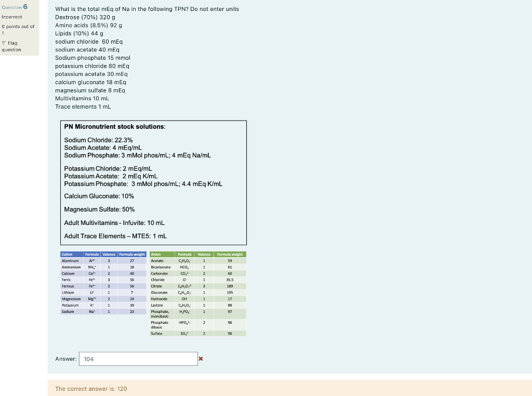Click the "Sodium" cell in the cation table

coord(72,311)
